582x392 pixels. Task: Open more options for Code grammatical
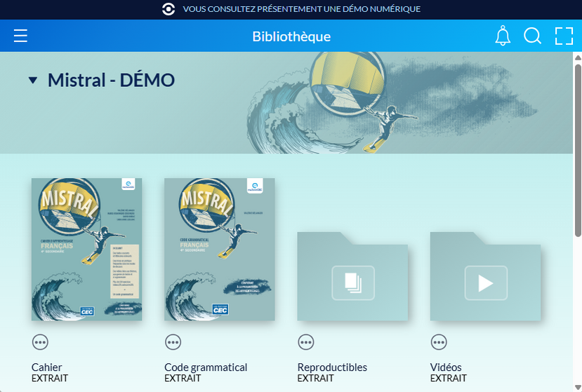click(x=173, y=342)
